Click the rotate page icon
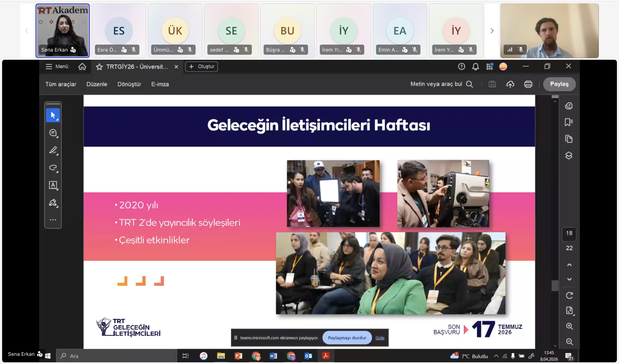The width and height of the screenshot is (619, 364). 569,295
